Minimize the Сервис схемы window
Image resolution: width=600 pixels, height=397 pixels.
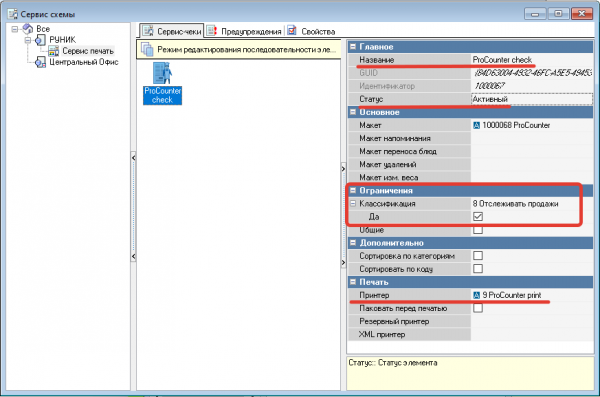(535, 14)
